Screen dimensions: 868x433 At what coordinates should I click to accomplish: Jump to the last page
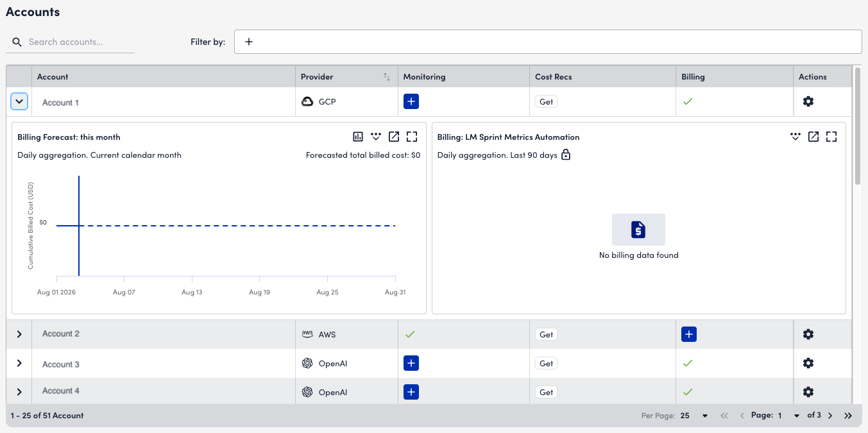tap(848, 416)
